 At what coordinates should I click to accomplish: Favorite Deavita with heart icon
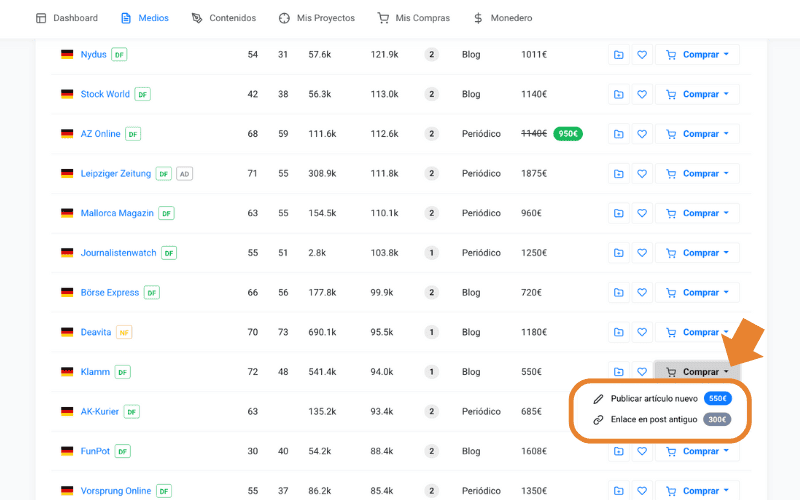642,333
